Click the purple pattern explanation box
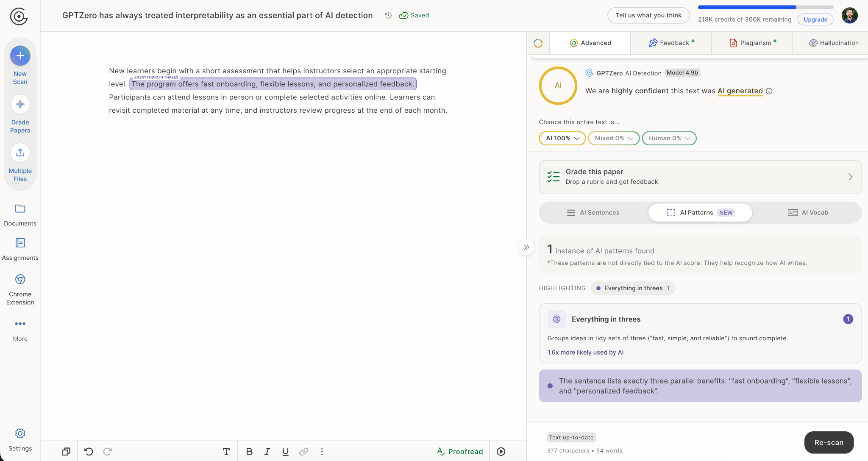 tap(700, 386)
